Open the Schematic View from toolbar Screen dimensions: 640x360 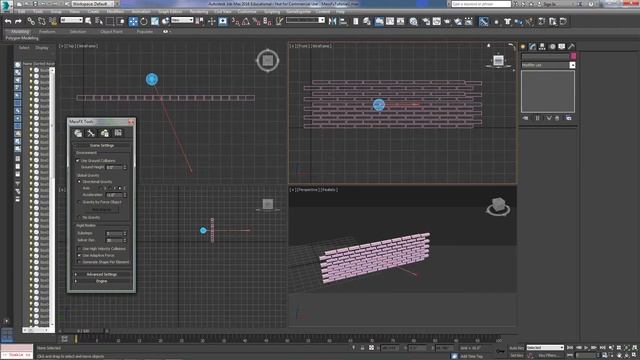(400, 21)
